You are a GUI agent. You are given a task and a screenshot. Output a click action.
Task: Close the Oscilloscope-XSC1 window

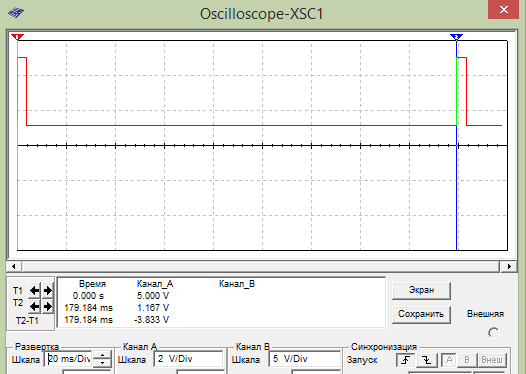click(x=504, y=9)
